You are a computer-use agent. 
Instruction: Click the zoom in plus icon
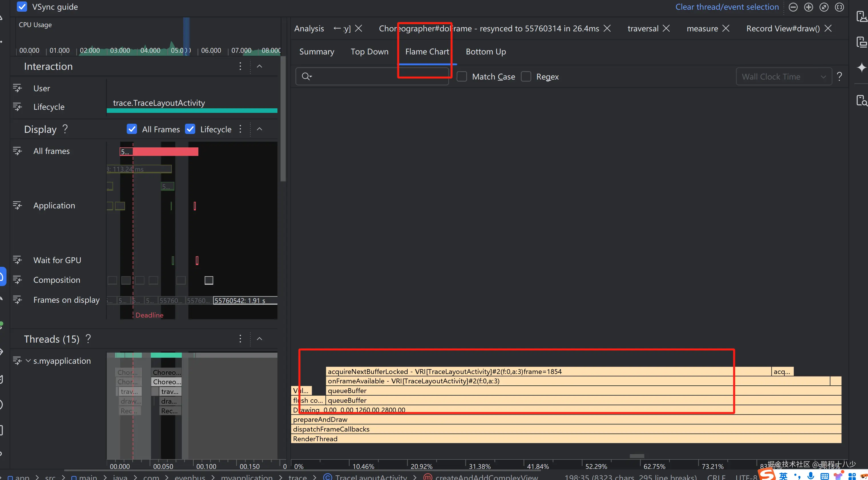point(808,7)
